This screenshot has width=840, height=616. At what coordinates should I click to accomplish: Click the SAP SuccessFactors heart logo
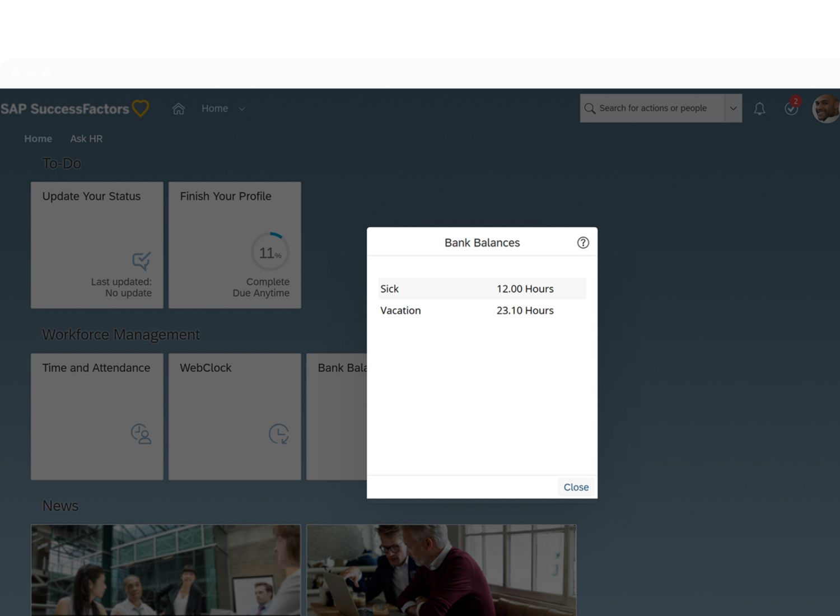coord(141,108)
